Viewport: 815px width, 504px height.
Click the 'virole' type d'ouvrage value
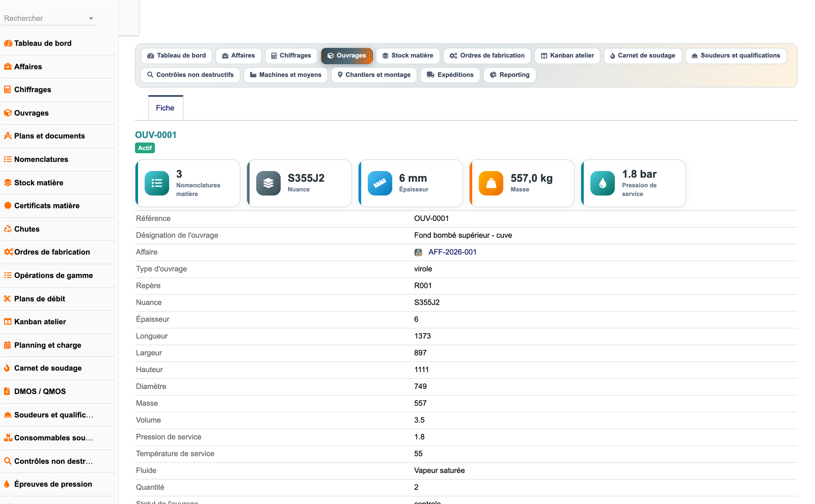point(423,269)
